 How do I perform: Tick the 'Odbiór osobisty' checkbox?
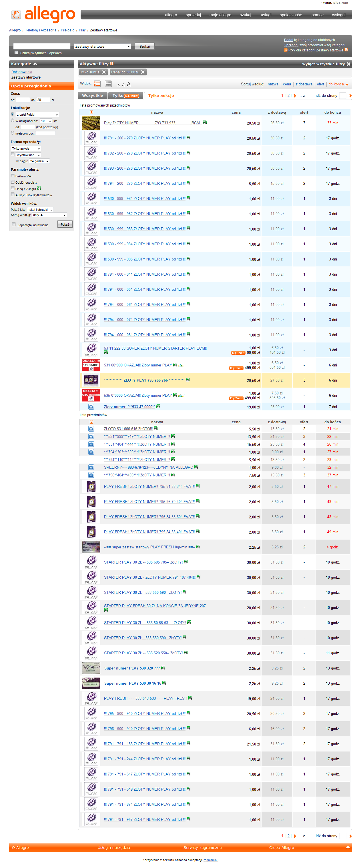tap(13, 182)
